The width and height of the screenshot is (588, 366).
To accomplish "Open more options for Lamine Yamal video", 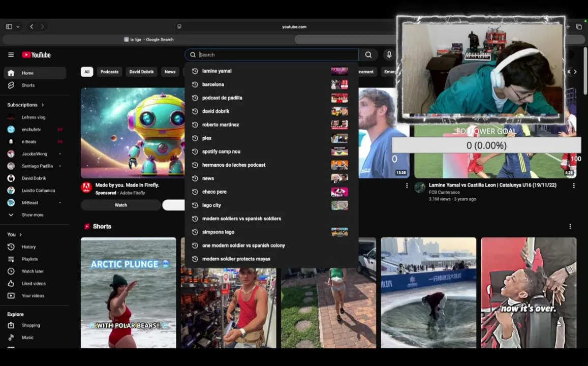I will click(573, 186).
